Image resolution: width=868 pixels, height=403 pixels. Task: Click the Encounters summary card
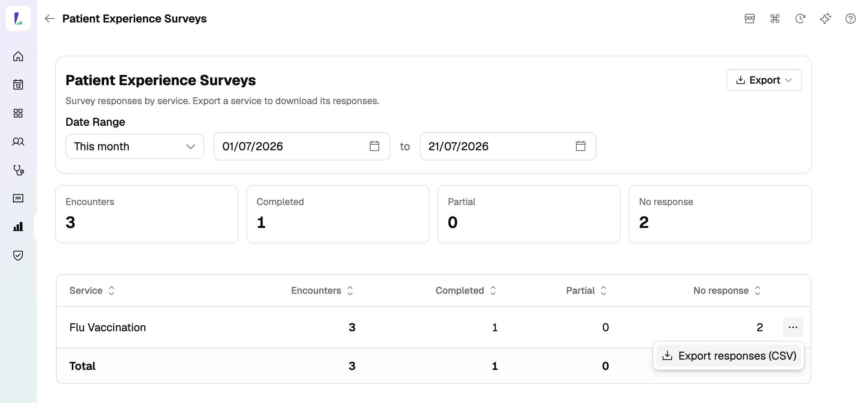click(x=147, y=214)
